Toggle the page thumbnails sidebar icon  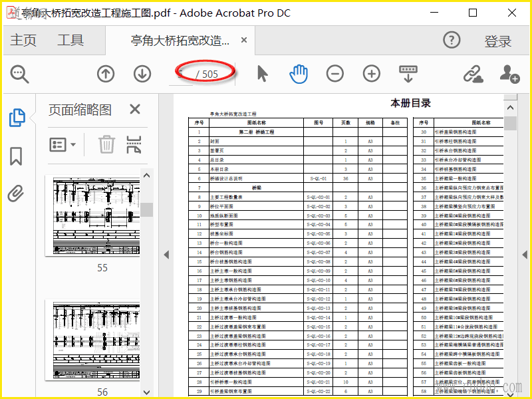[17, 118]
